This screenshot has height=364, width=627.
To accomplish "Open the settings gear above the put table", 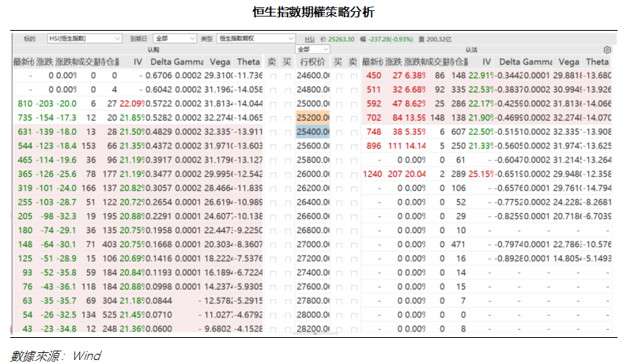I will point(607,50).
